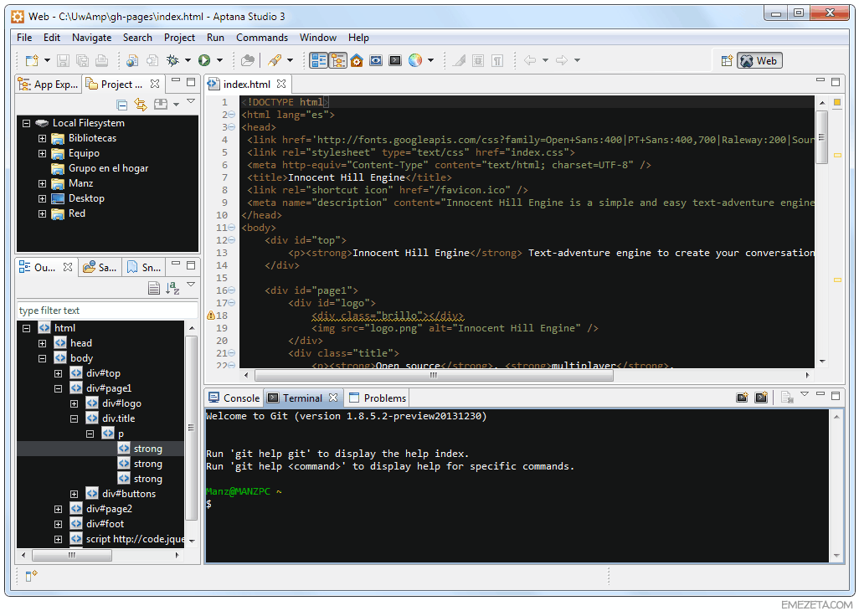Screen dimensions: 859x616
Task: Click the Outline filter text field
Action: 107,311
